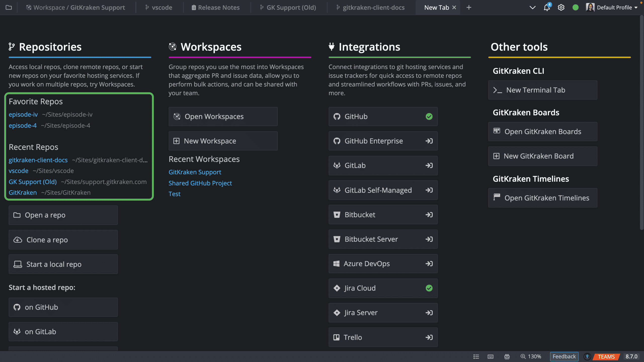Open the tab list dropdown chevron

(532, 8)
